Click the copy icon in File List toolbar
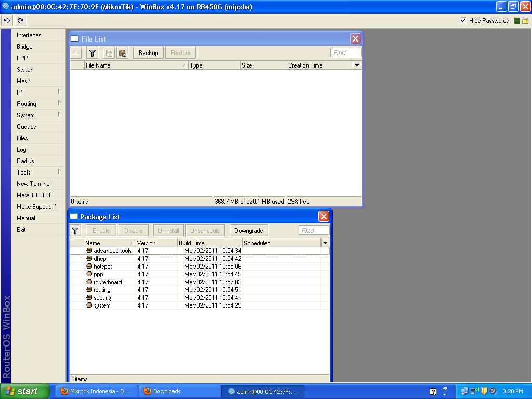This screenshot has height=399, width=532. tap(109, 53)
